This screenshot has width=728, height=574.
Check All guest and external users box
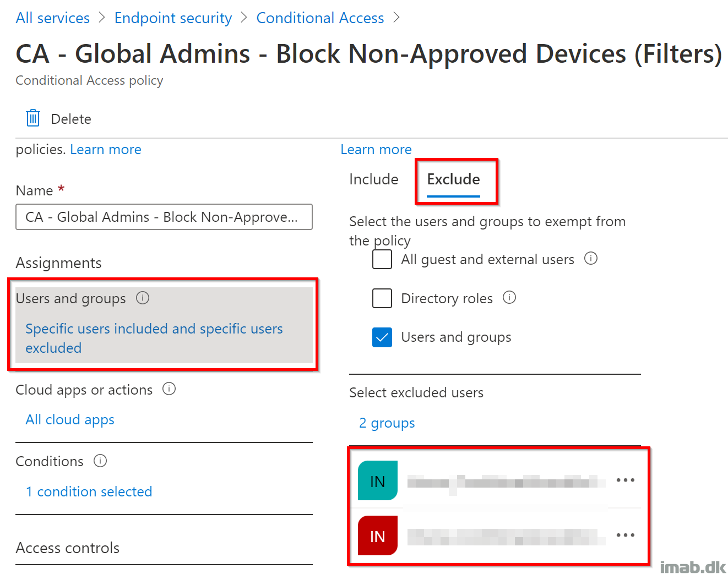point(382,259)
